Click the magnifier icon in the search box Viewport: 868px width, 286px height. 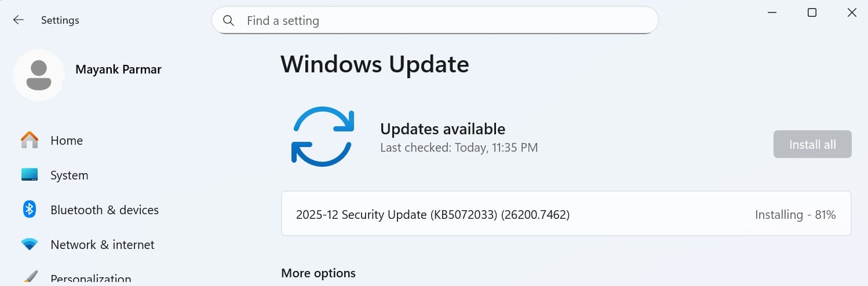pos(228,21)
